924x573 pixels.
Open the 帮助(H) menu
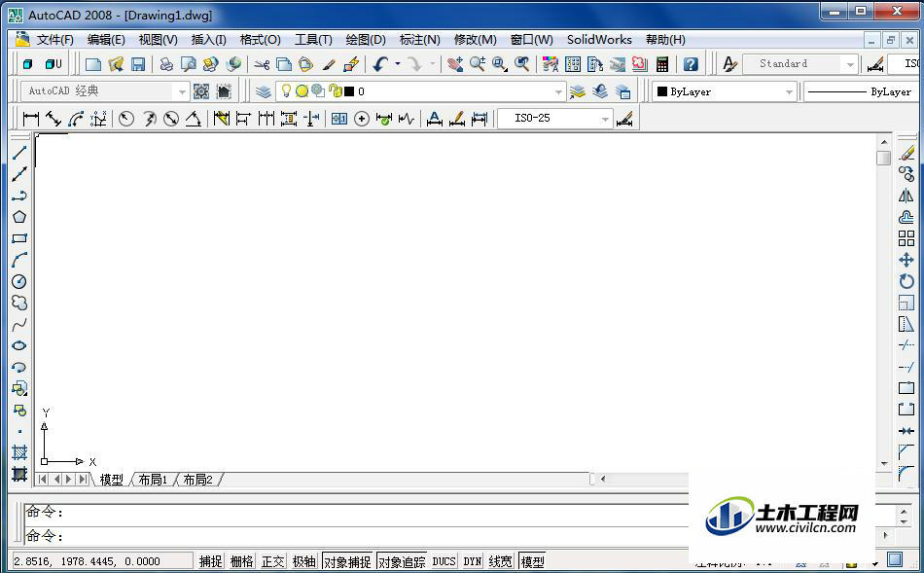click(665, 40)
